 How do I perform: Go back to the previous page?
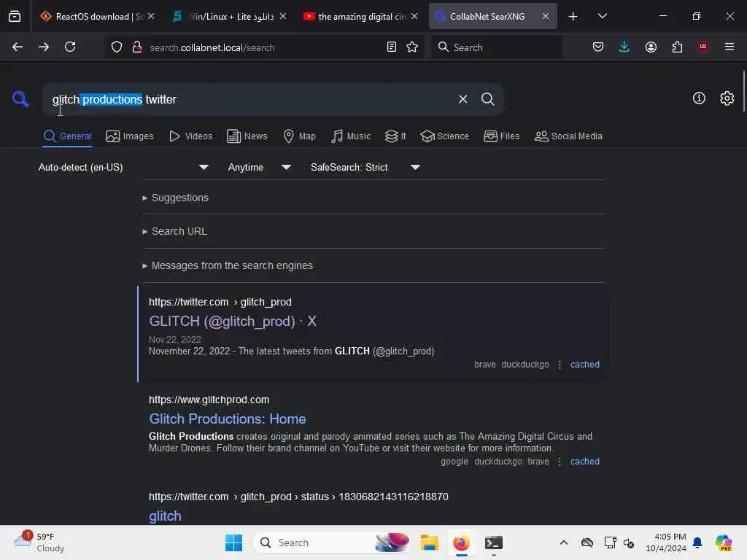pos(18,47)
